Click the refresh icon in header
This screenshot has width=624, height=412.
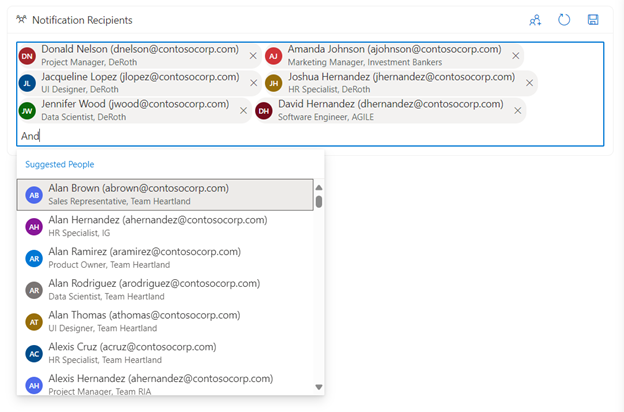(x=564, y=20)
